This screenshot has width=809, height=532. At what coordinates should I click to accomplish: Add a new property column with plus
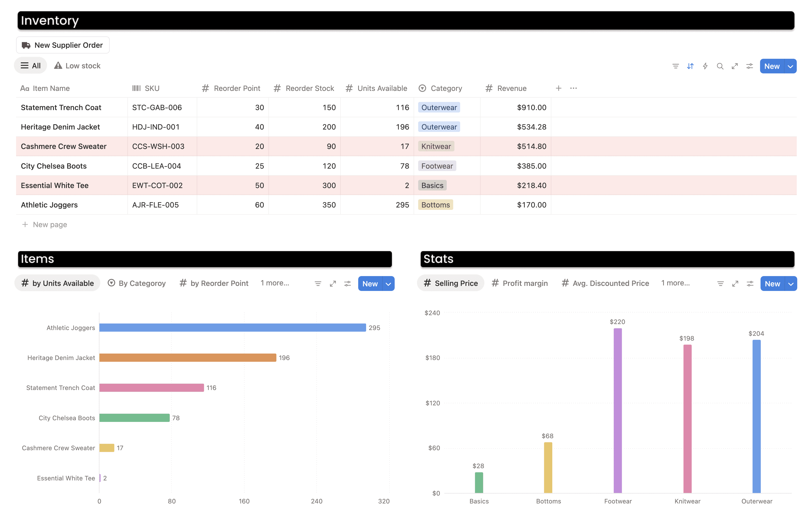tap(559, 88)
